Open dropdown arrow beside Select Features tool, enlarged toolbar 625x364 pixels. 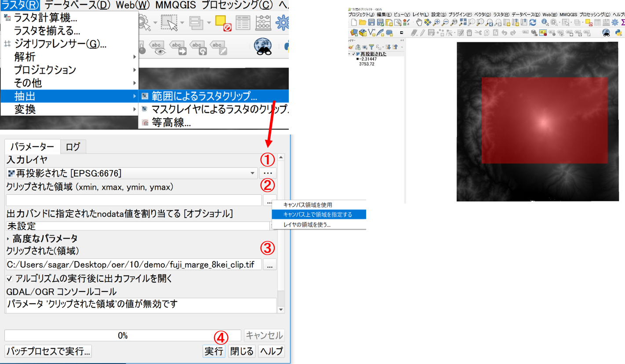[182, 23]
